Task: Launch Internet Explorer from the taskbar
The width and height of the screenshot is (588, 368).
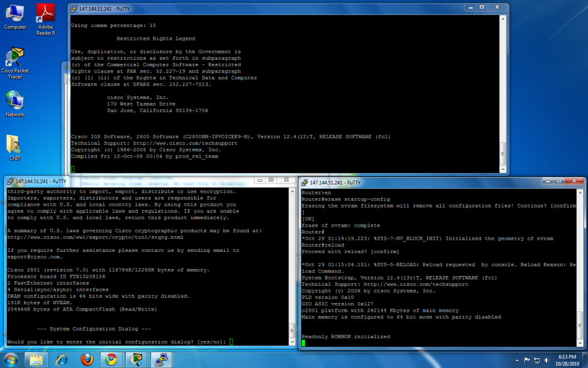Action: [62, 359]
